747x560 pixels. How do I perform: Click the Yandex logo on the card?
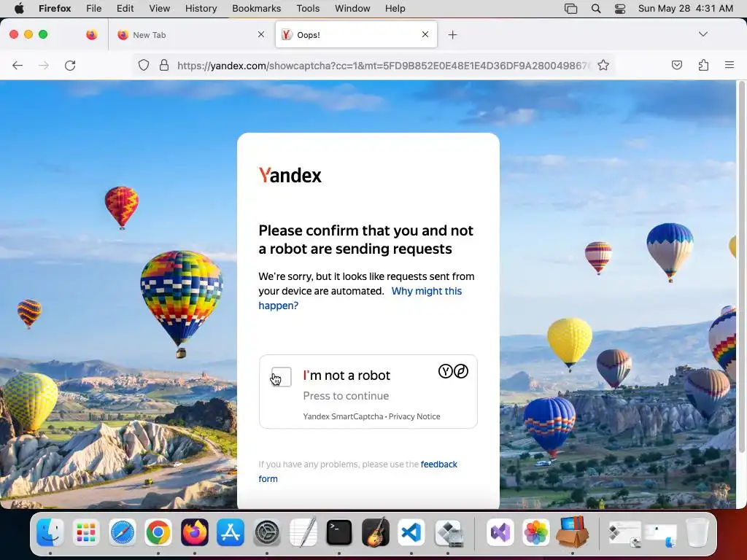pyautogui.click(x=290, y=175)
